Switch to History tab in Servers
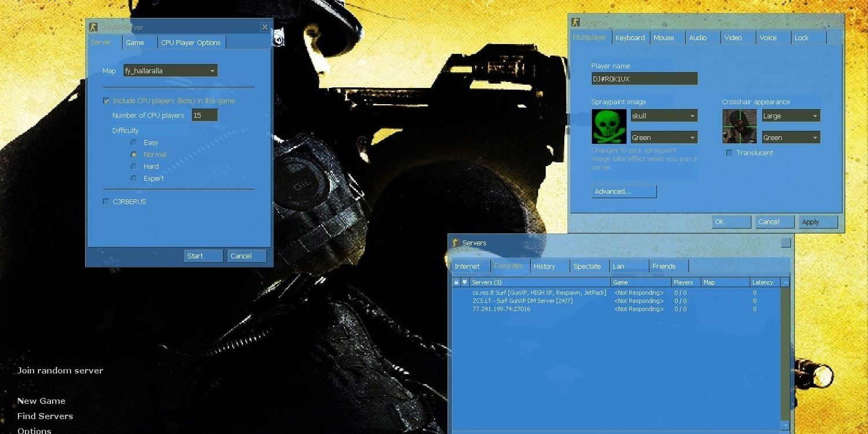The image size is (868, 434). coord(550,266)
